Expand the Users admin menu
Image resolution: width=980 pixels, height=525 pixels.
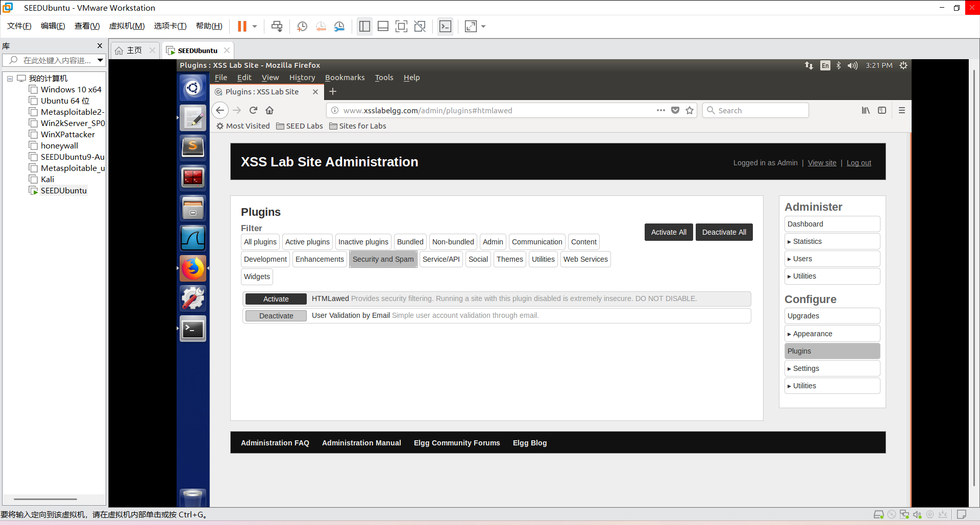coord(832,259)
